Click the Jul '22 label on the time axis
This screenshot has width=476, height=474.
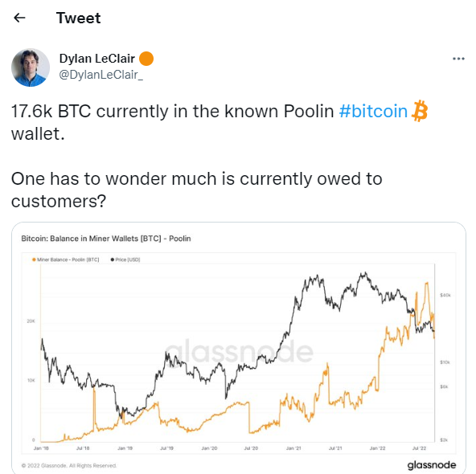[x=419, y=448]
